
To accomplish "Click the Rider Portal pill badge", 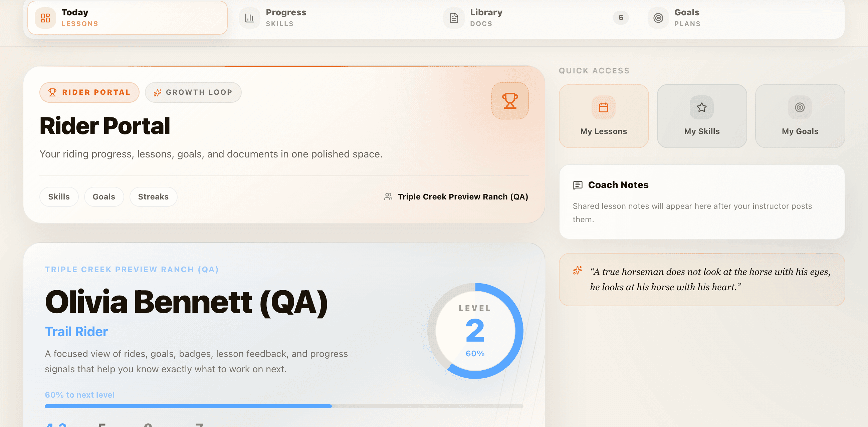I will click(89, 92).
